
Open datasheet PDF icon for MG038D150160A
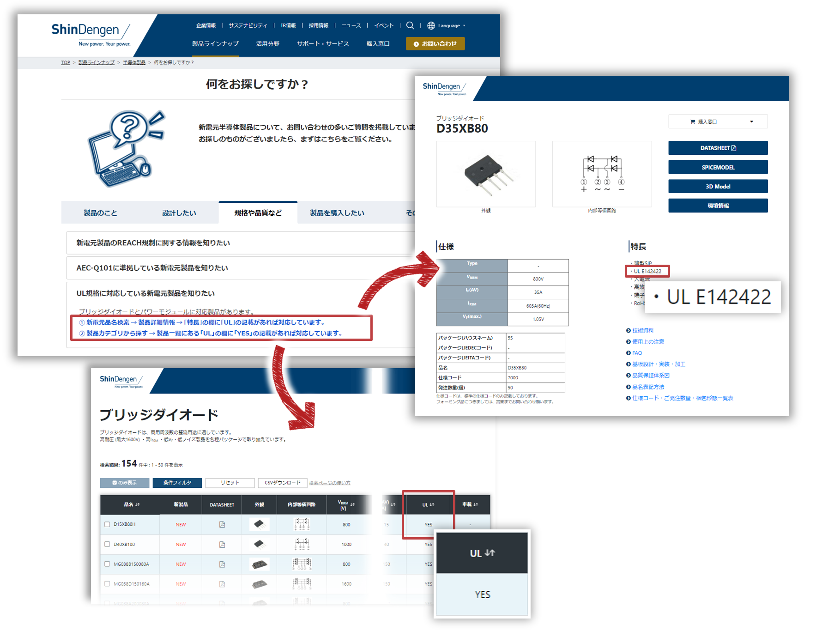click(222, 584)
